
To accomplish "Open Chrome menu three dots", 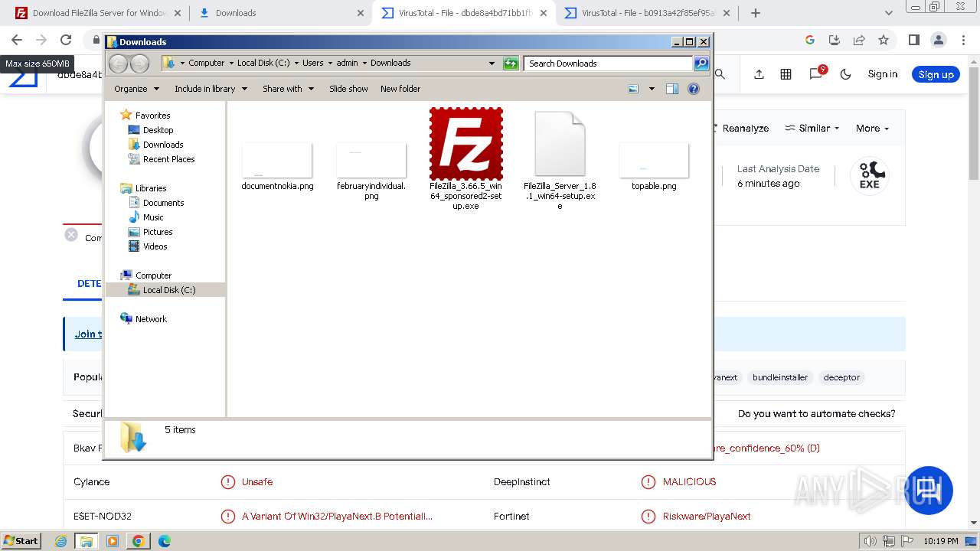I will (963, 40).
